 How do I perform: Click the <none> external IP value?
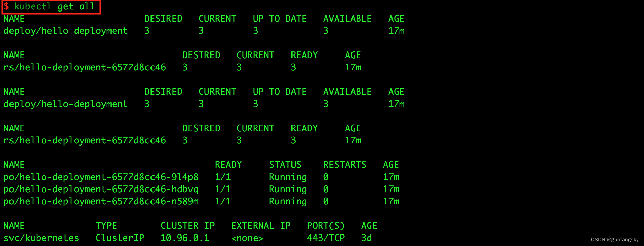(247, 238)
